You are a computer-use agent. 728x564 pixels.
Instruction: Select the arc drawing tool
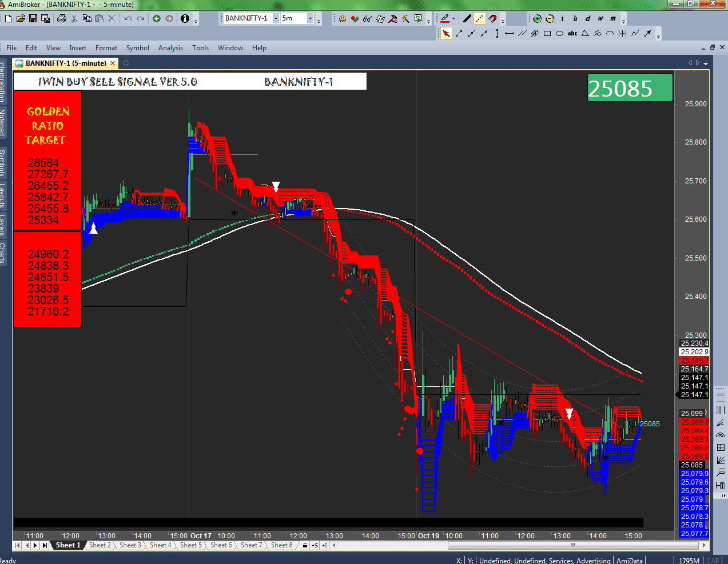[610, 33]
